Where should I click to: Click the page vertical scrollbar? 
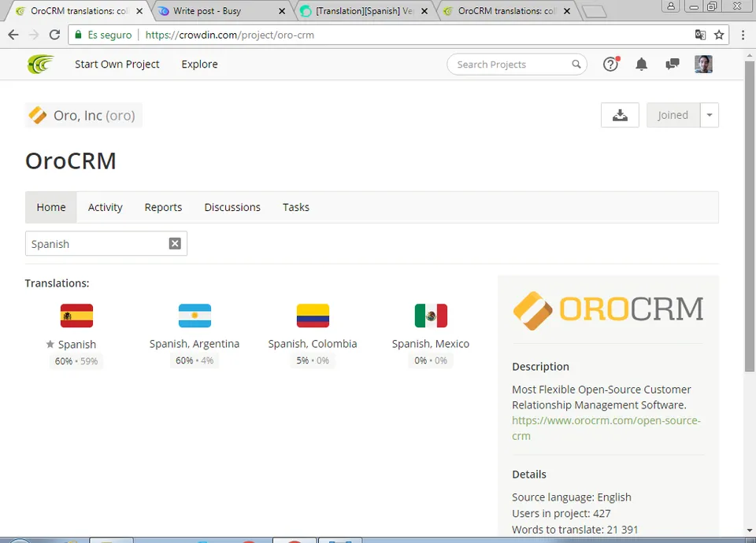point(749,217)
